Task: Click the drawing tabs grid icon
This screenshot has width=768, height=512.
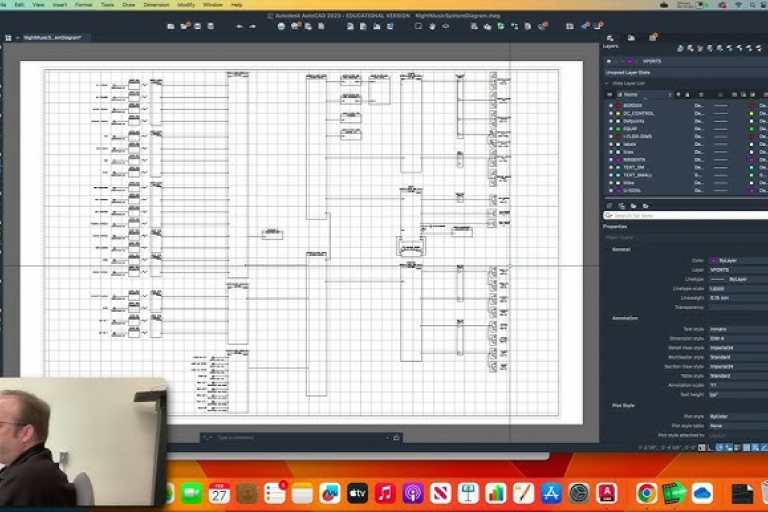Action: click(8, 38)
